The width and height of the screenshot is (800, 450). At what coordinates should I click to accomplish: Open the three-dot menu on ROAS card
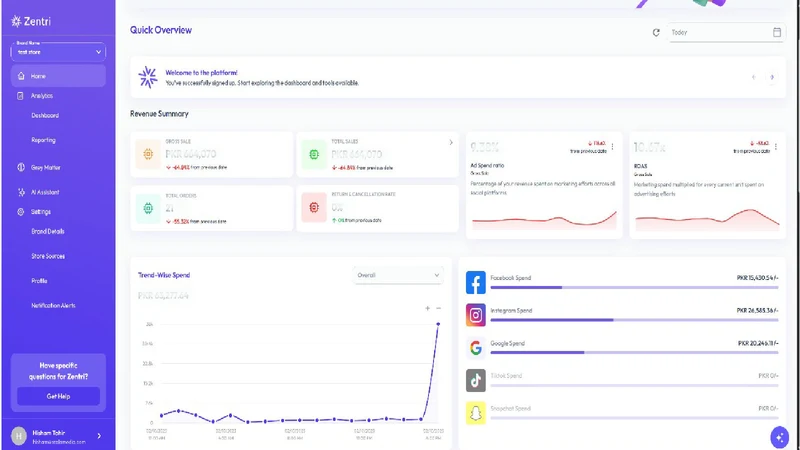click(776, 147)
